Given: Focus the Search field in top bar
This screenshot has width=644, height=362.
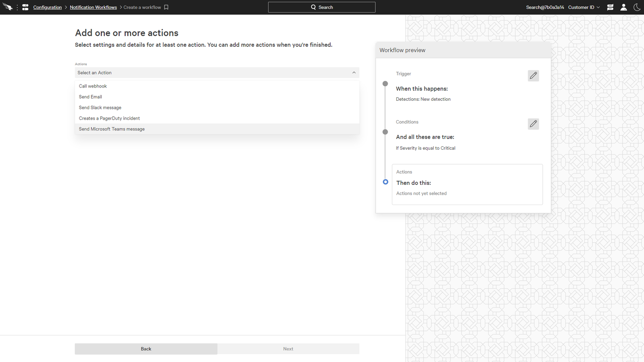Looking at the screenshot, I should [322, 7].
